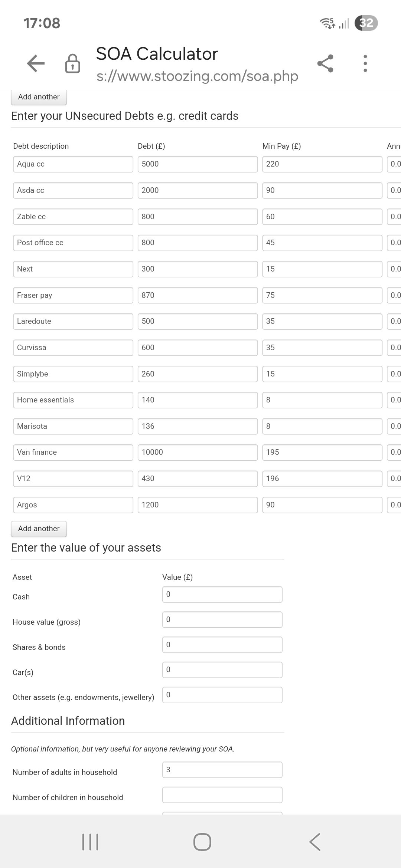The width and height of the screenshot is (401, 868).
Task: Select the Car(s) value input
Action: click(222, 670)
